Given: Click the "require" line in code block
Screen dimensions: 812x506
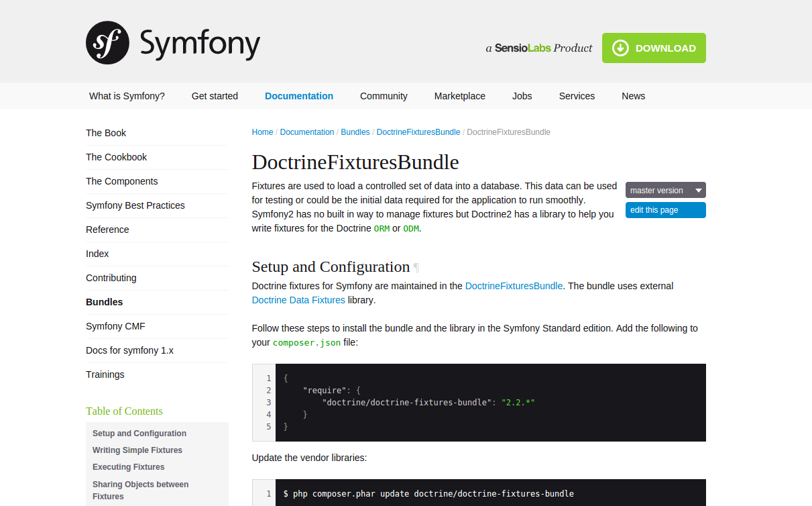Looking at the screenshot, I should coord(332,390).
